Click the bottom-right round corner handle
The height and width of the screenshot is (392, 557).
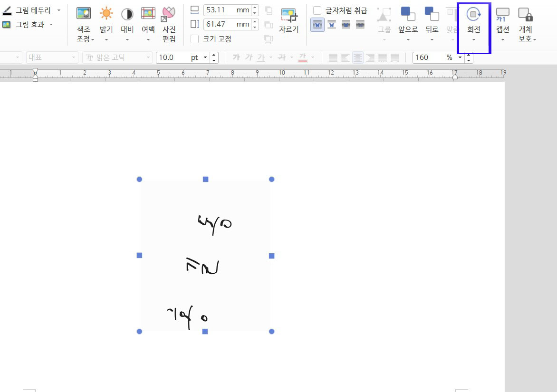(x=272, y=331)
